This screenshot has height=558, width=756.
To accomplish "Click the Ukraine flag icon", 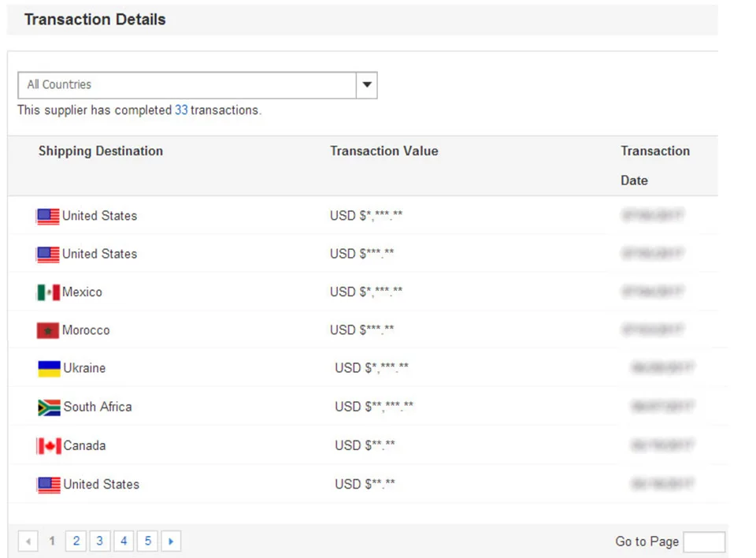I will coord(49,368).
